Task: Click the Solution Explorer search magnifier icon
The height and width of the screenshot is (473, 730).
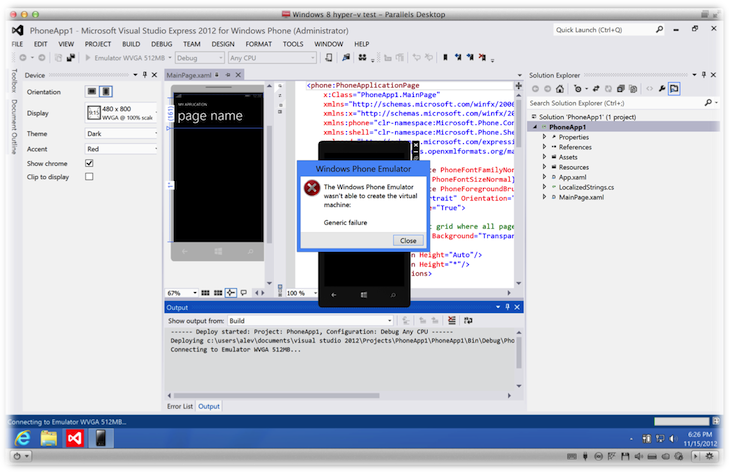Action: pos(708,102)
